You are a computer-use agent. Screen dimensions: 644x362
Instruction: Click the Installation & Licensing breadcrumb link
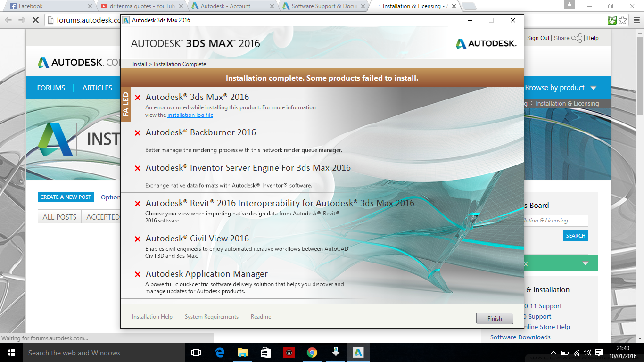click(567, 104)
